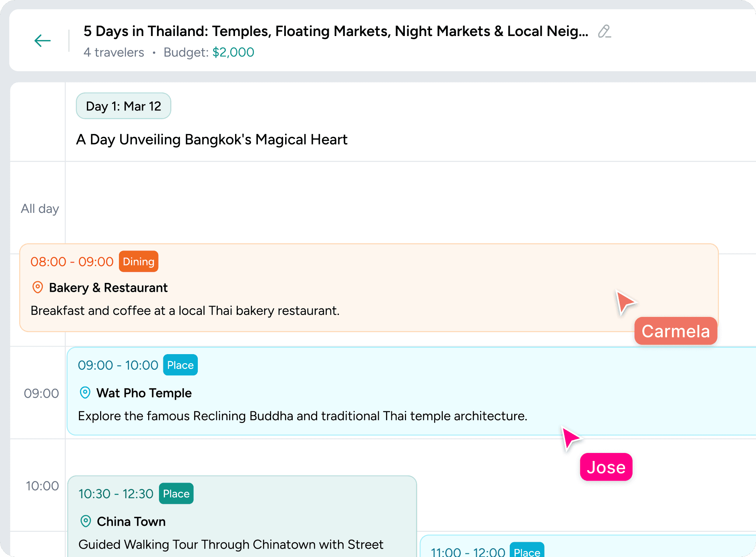Click the pencil edit title icon
Viewport: 756px width, 557px height.
pyautogui.click(x=604, y=31)
